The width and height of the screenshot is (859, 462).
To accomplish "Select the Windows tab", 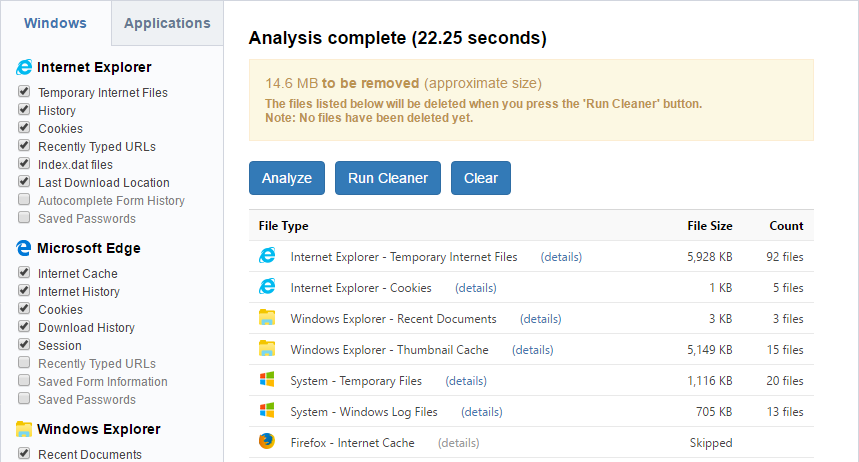I will 55,23.
